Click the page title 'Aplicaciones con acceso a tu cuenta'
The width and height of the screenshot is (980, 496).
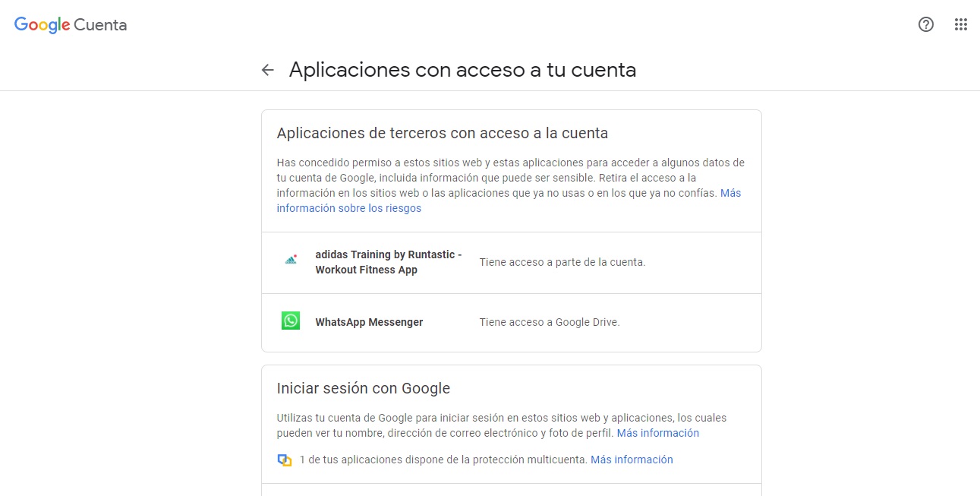462,70
